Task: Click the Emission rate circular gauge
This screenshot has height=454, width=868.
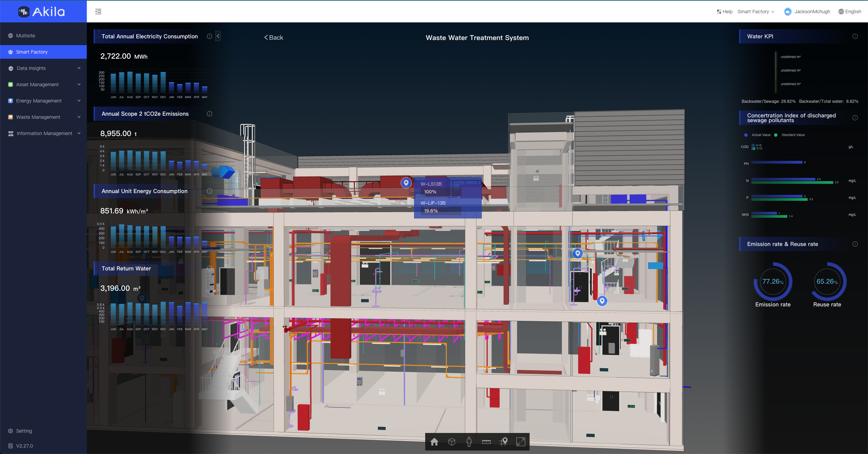Action: tap(773, 282)
